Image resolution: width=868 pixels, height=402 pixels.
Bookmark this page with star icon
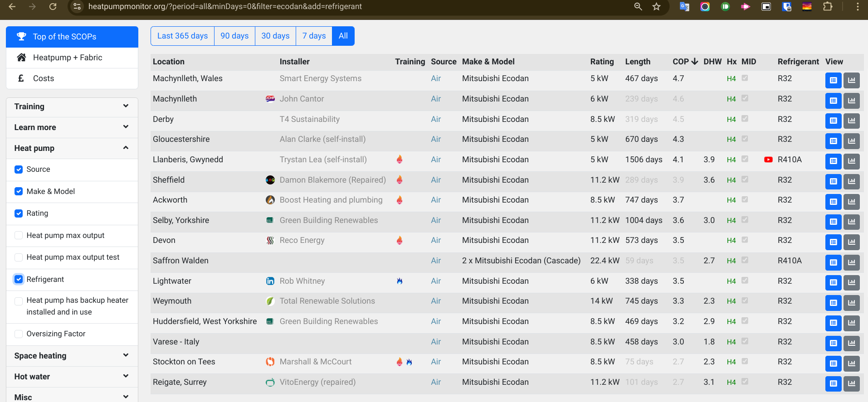click(656, 6)
